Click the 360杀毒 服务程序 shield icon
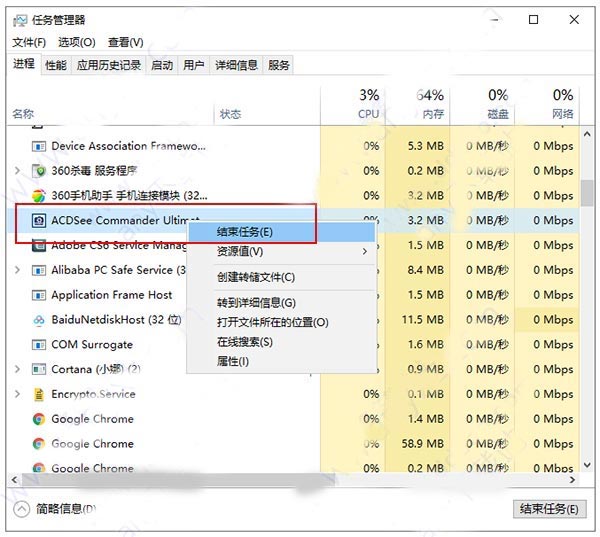This screenshot has width=600, height=537. pyautogui.click(x=39, y=171)
